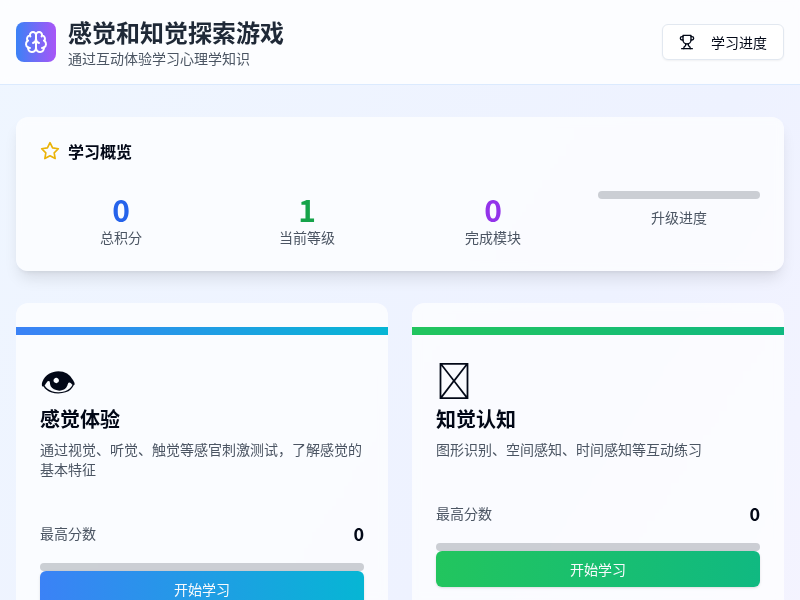Click 最高分数 label in 知觉认知 card
Viewport: 800px width, 600px height.
coord(464,514)
